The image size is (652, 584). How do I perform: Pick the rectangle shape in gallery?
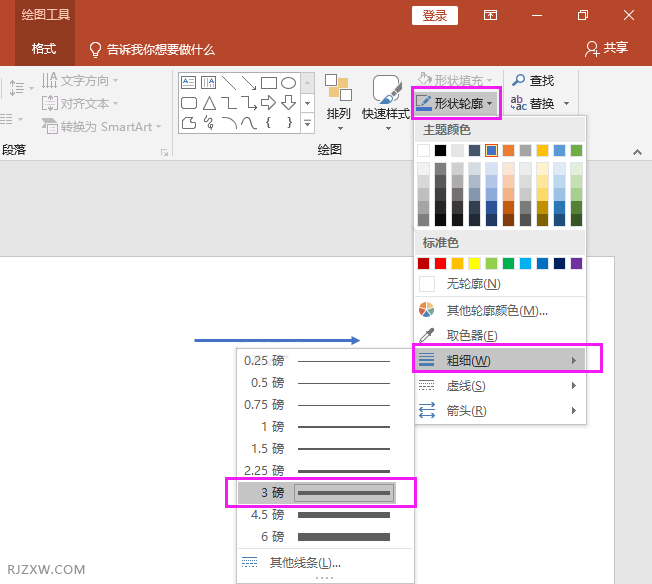point(268,83)
